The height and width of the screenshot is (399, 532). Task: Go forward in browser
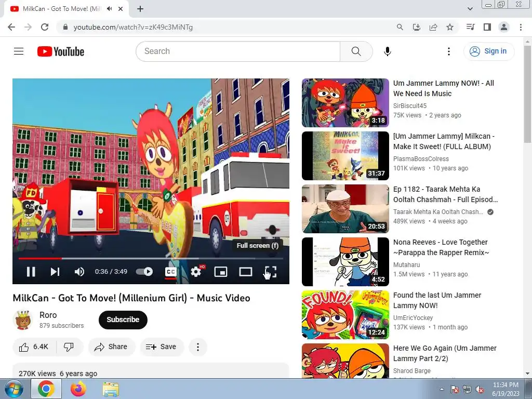tap(28, 27)
